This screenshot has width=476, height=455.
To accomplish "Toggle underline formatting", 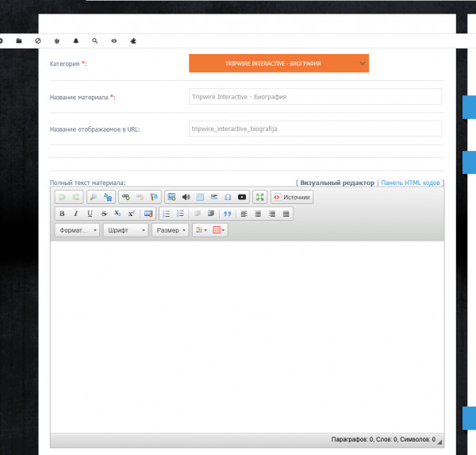I will (x=90, y=214).
